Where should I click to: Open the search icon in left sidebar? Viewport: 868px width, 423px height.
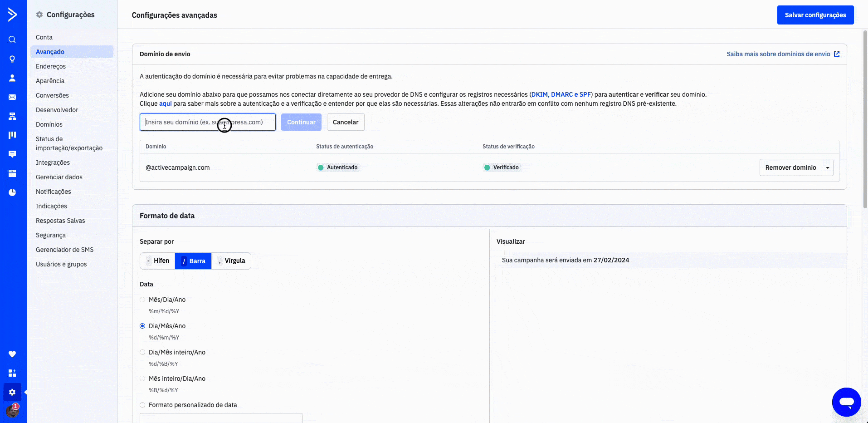point(12,39)
